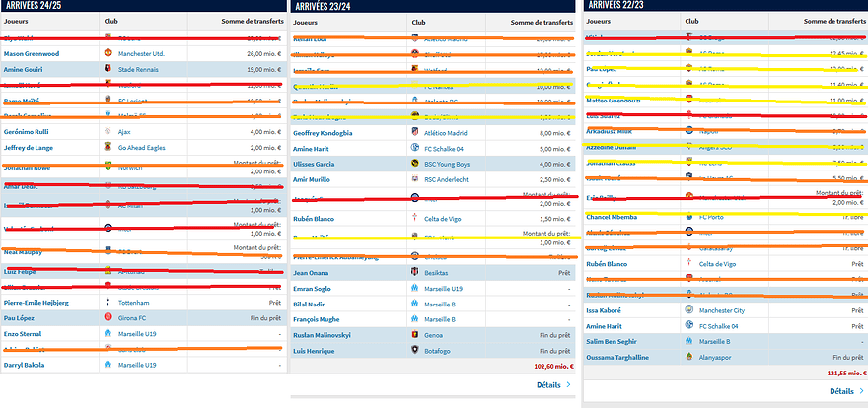Click the Genoa crest icon

click(415, 335)
